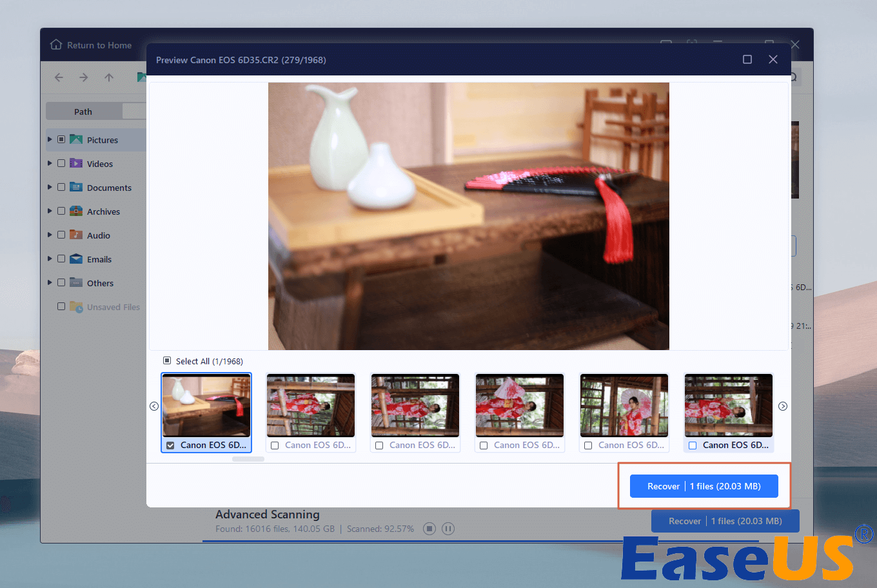
Task: Uncheck the checked Canon EOS 6D thumbnail checkbox
Action: 170,446
